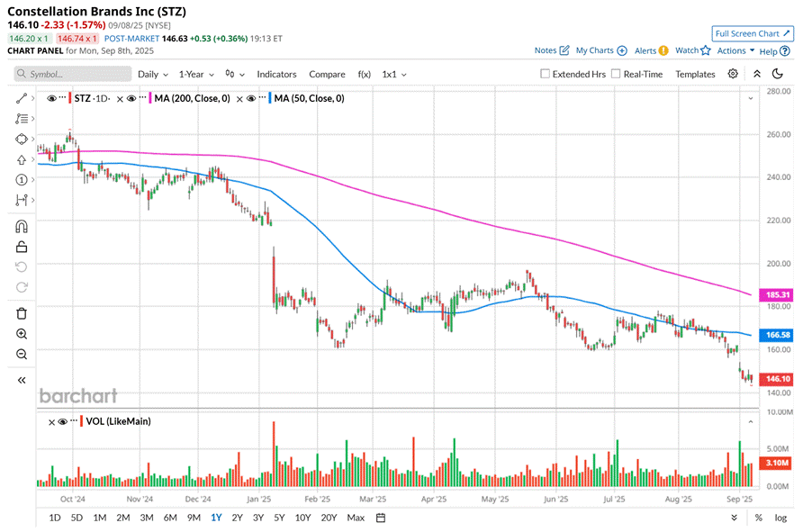Expand the bottom double chevron menu

click(x=734, y=518)
